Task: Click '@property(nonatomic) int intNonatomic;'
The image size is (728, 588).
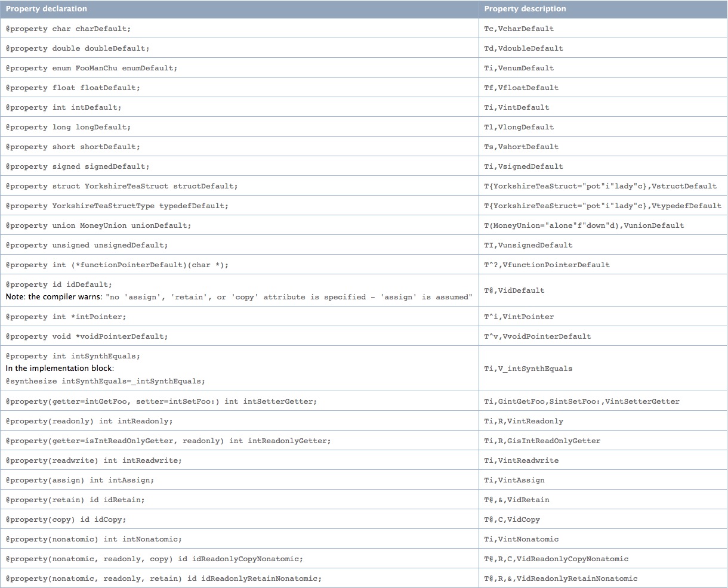Action: tap(94, 539)
